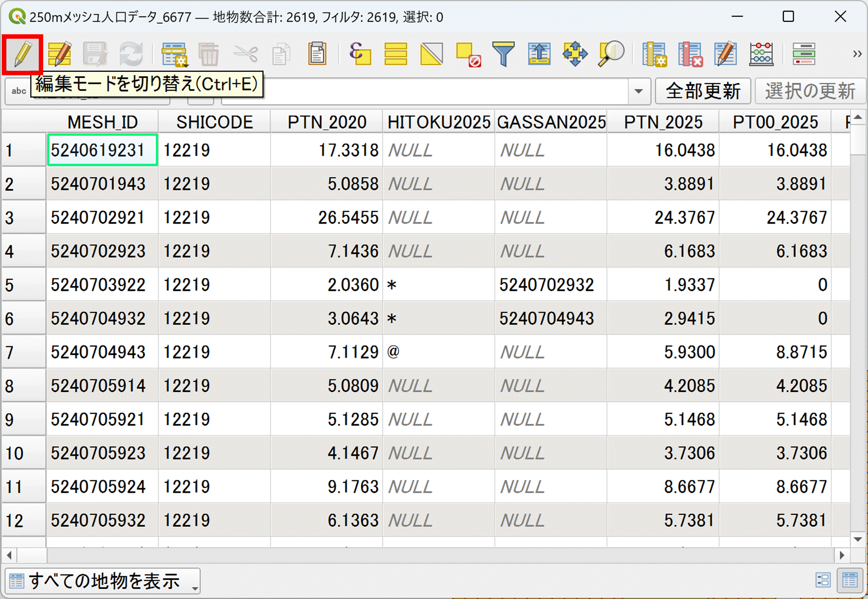Viewport: 868px width, 599px height.
Task: Click PT00_2025 cell 8.8715
Action: tap(776, 352)
